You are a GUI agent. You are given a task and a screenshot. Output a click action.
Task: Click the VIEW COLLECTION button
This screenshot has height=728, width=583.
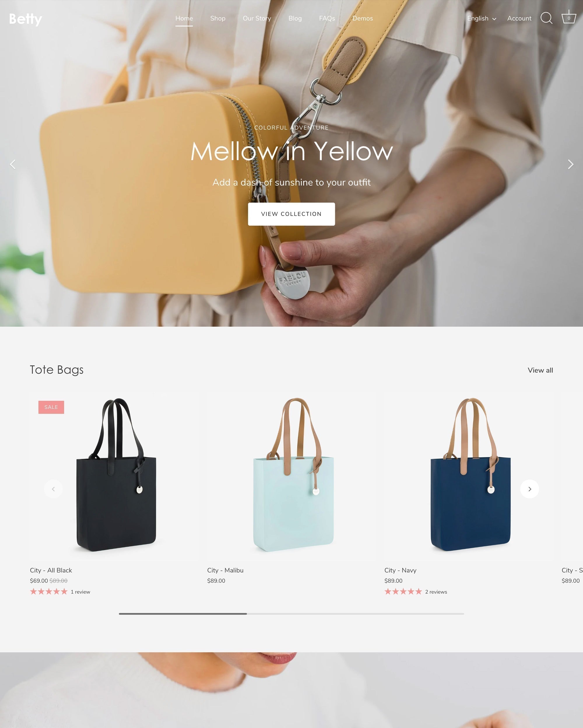(291, 214)
